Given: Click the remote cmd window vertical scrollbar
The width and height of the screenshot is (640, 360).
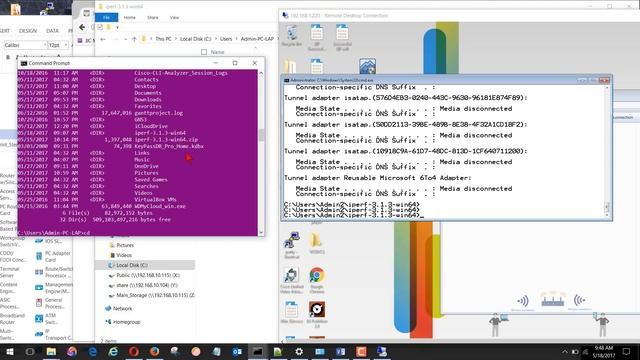Looking at the screenshot, I should 607,151.
